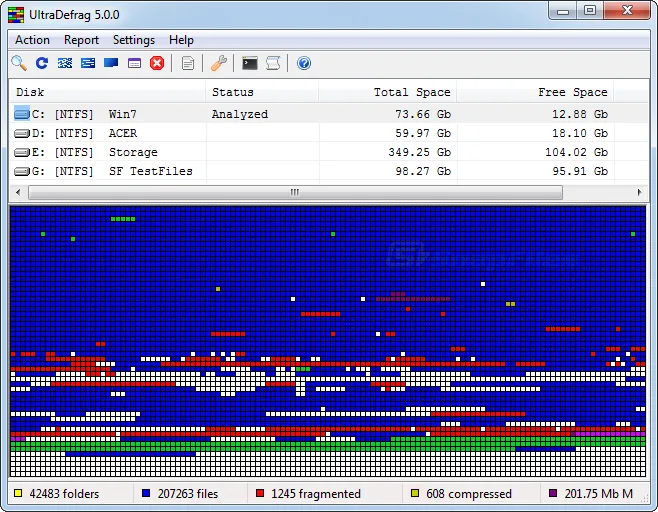The image size is (658, 512).
Task: Open settings via the wrench icon
Action: point(219,63)
